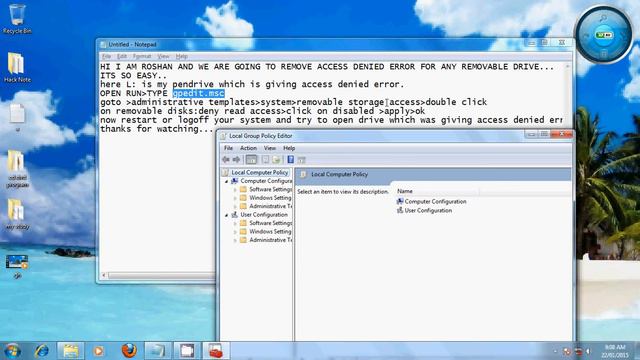Open Notepad's Edit menu
Image resolution: width=640 pixels, height=360 pixels.
pos(122,56)
